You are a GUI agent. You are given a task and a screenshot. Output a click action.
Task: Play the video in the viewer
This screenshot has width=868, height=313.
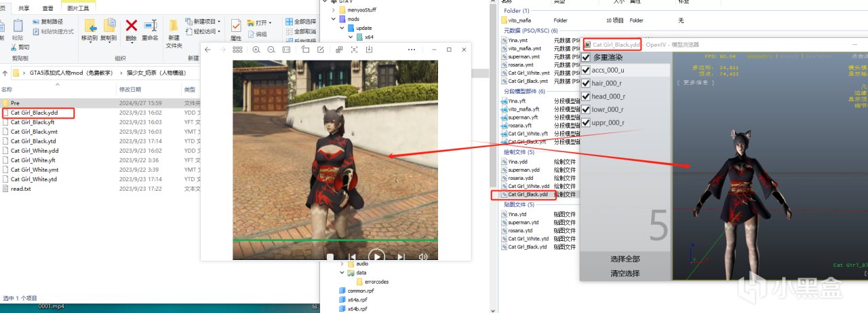[x=376, y=256]
